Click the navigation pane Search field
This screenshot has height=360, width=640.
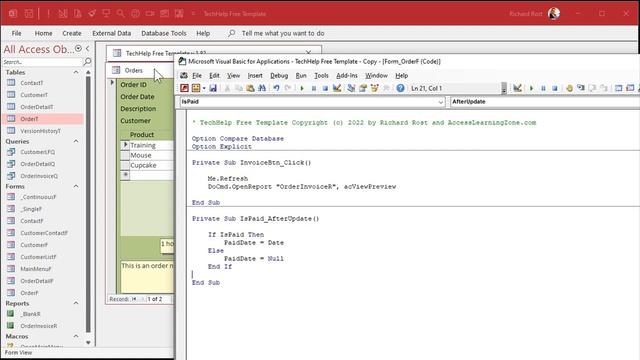pos(42,62)
